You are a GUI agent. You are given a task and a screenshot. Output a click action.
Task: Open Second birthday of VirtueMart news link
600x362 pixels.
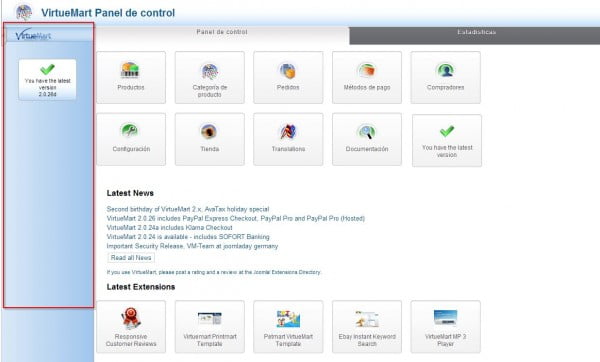pyautogui.click(x=188, y=209)
